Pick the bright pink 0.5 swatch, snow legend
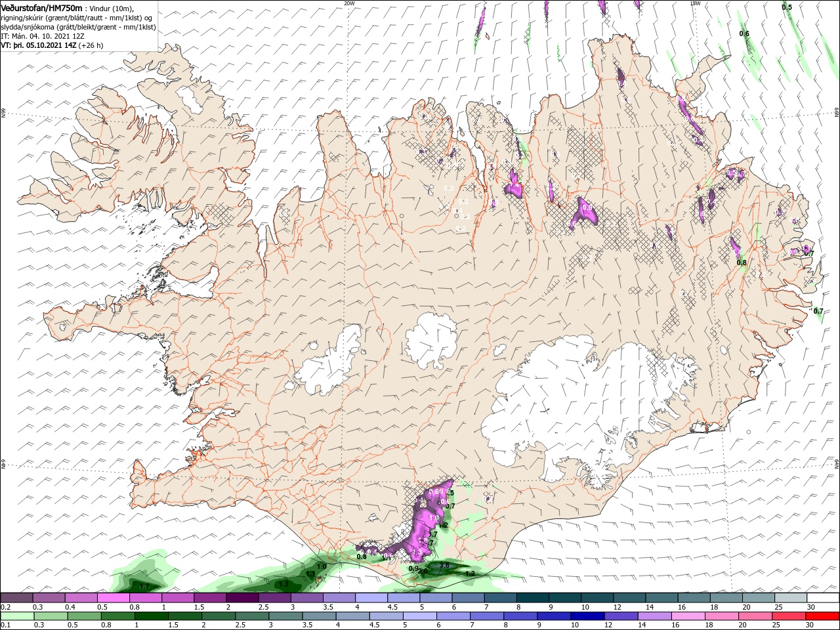This screenshot has width=840, height=630. click(x=113, y=598)
